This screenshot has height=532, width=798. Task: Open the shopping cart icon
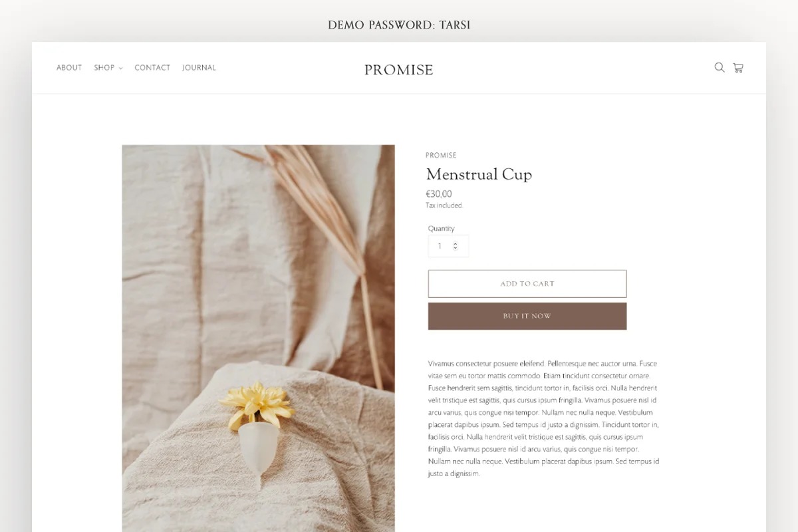pyautogui.click(x=738, y=67)
